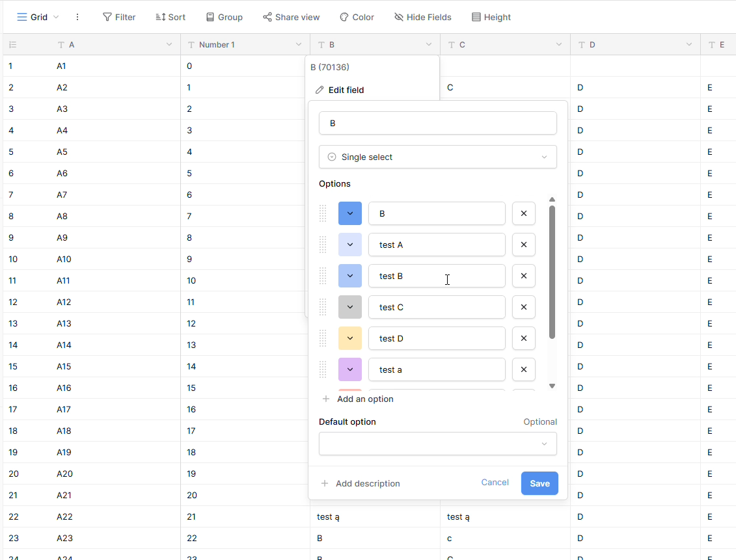Click drag handle of option B
The width and height of the screenshot is (736, 560).
(x=323, y=213)
